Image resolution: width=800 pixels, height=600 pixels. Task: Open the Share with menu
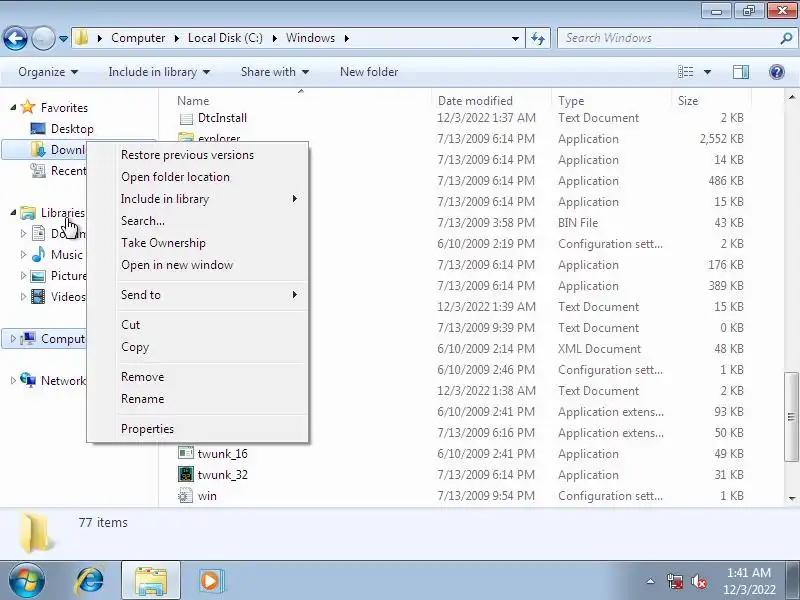pos(275,72)
